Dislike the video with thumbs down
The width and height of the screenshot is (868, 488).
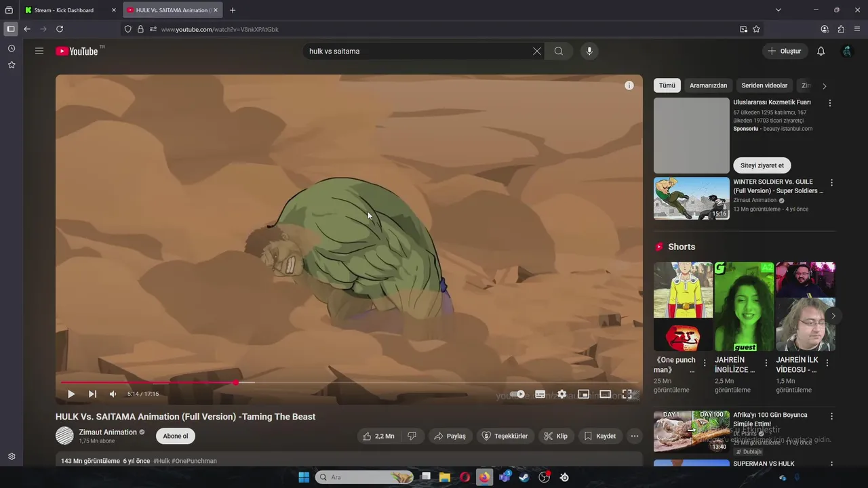click(412, 436)
